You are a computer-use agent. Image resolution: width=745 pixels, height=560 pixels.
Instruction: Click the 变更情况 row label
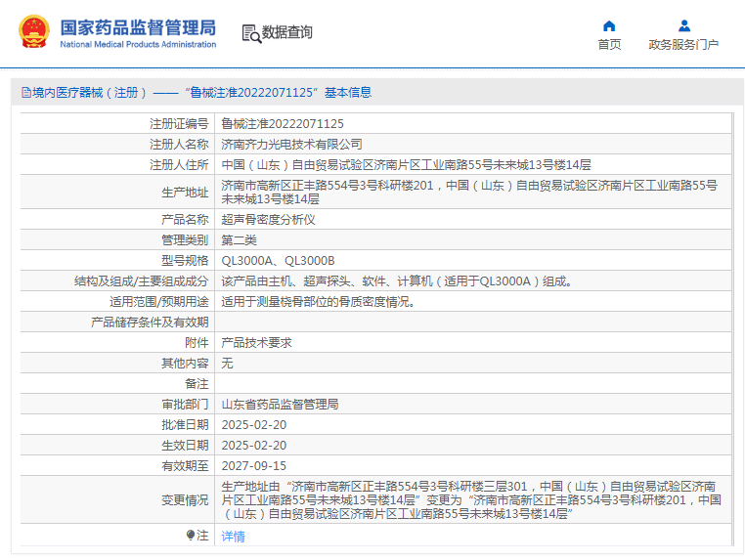coord(185,499)
